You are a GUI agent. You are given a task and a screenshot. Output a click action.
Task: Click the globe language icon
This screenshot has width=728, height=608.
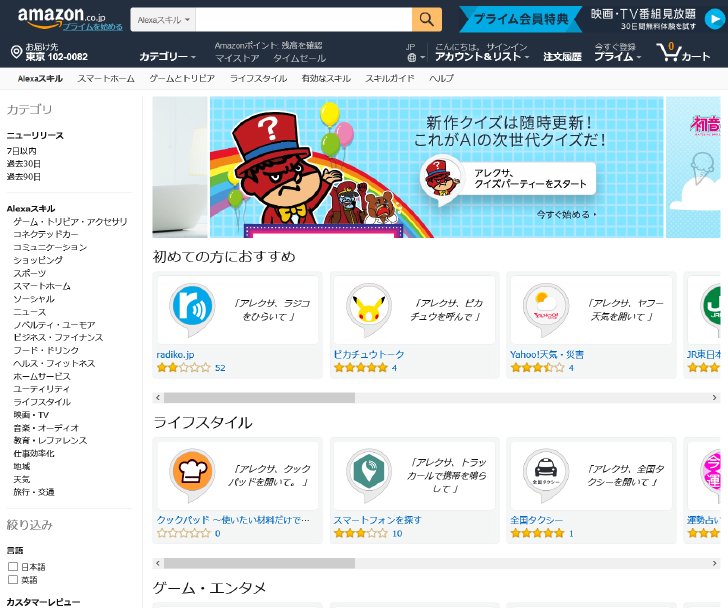411,58
